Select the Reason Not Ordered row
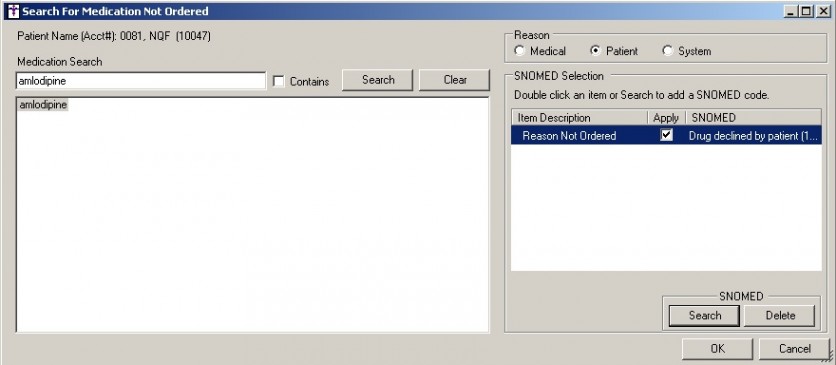Image resolution: width=836 pixels, height=365 pixels. point(666,135)
